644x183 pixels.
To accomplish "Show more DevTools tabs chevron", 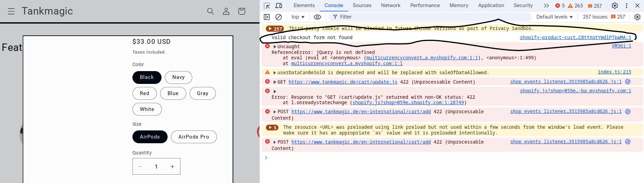I will (546, 5).
